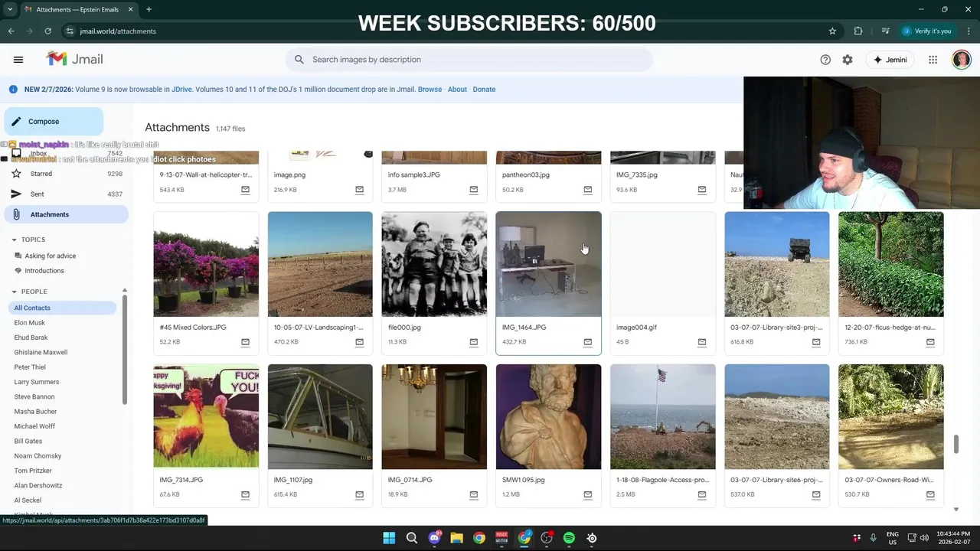The width and height of the screenshot is (980, 551).
Task: Open email icon for IMG_0714.JPG
Action: tap(474, 494)
